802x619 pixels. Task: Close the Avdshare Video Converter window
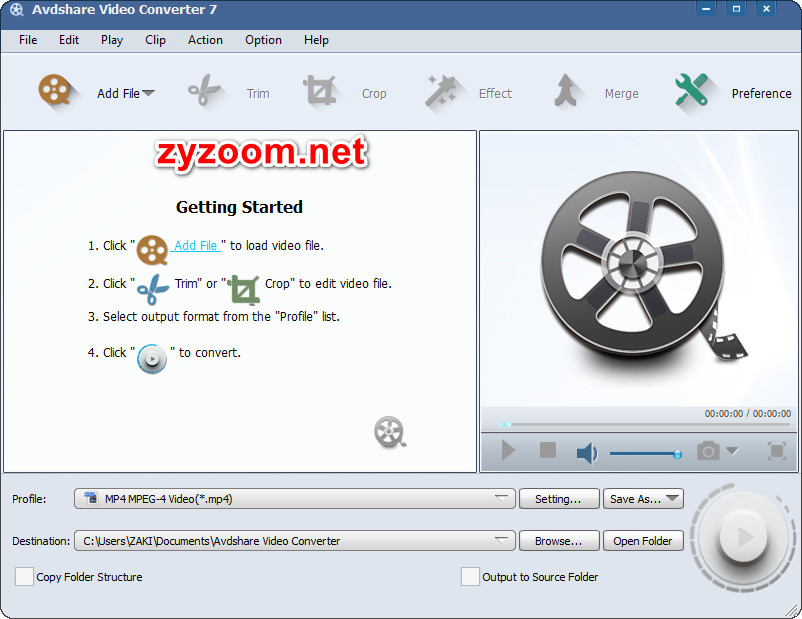pyautogui.click(x=766, y=9)
